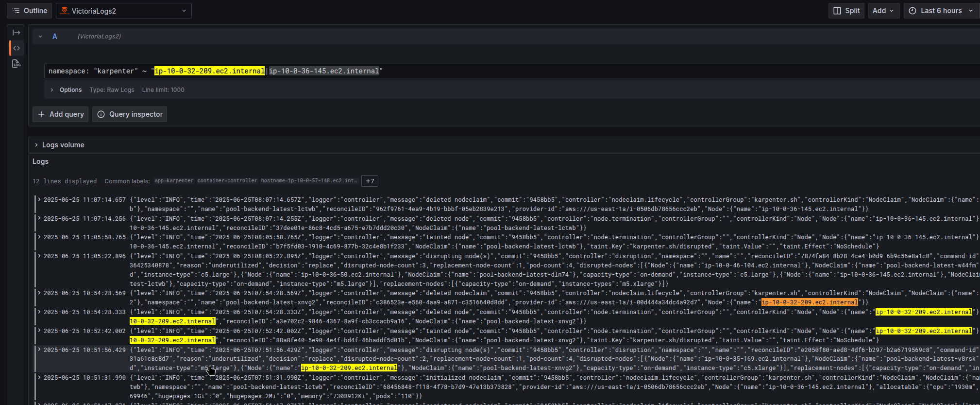This screenshot has width=980, height=405.
Task: Toggle the Outline panel button
Action: 30,11
